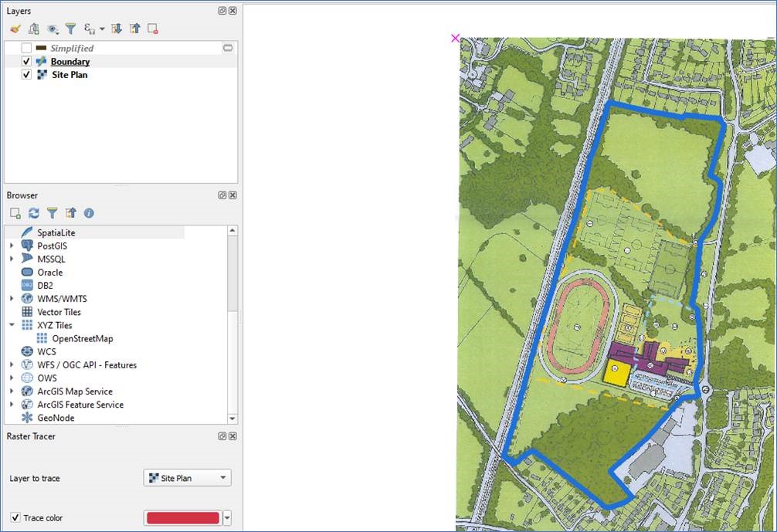Collapse all layers using toolbar icon
This screenshot has width=777, height=532.
(134, 29)
